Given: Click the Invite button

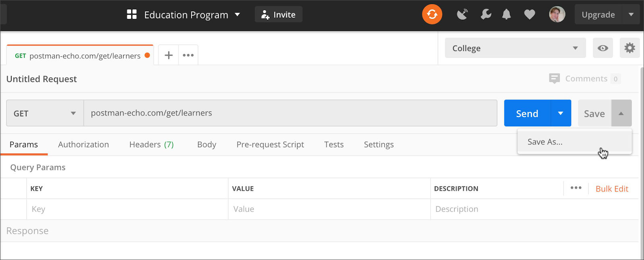Looking at the screenshot, I should (279, 14).
